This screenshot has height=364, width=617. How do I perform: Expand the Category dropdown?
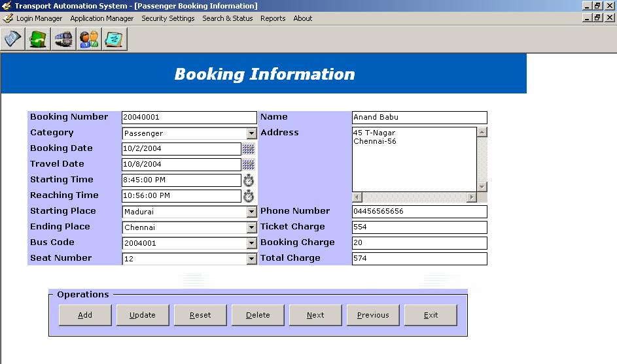click(x=252, y=133)
